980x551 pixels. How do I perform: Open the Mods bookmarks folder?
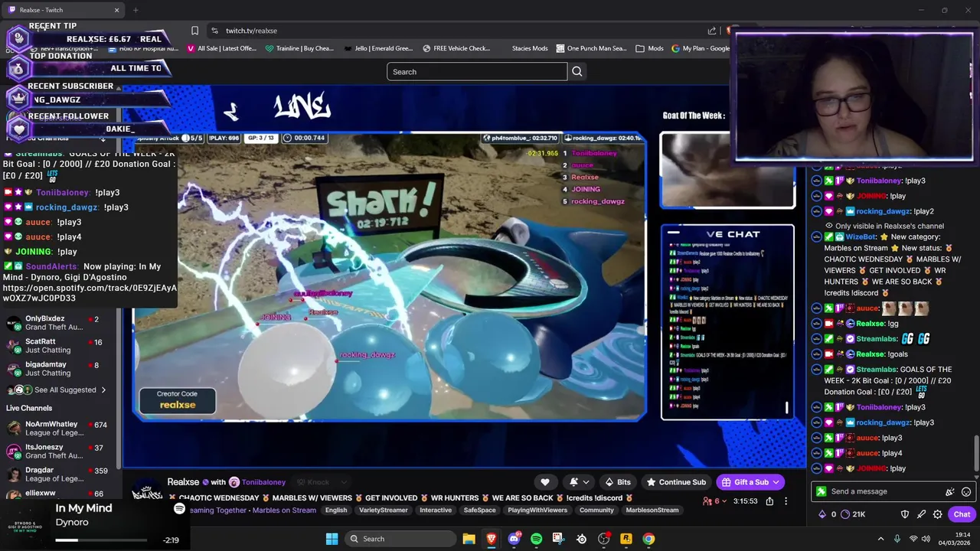tap(649, 48)
